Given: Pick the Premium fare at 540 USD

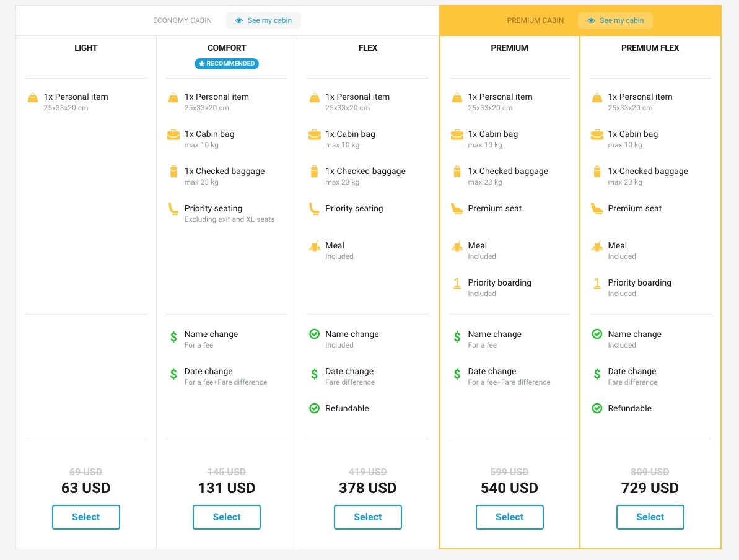Looking at the screenshot, I should [510, 517].
